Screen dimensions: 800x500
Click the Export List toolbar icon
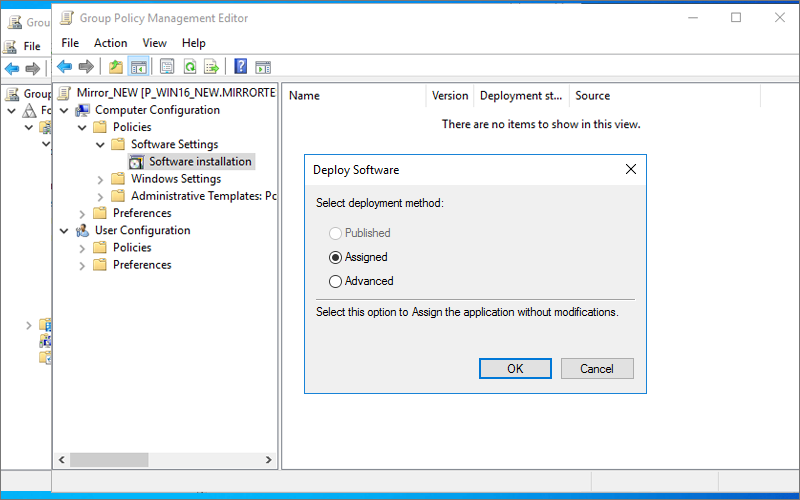pyautogui.click(x=211, y=66)
